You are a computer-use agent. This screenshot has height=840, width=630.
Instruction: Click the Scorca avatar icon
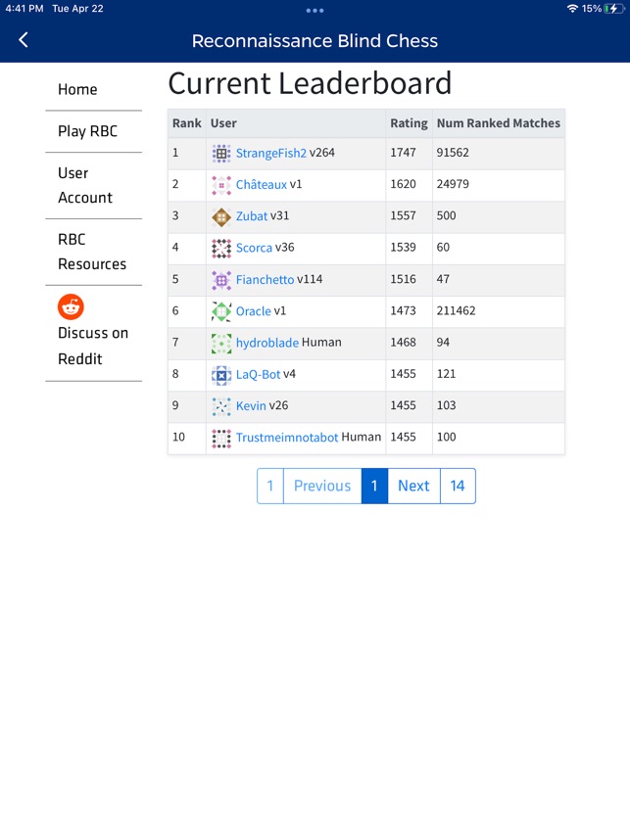[221, 249]
